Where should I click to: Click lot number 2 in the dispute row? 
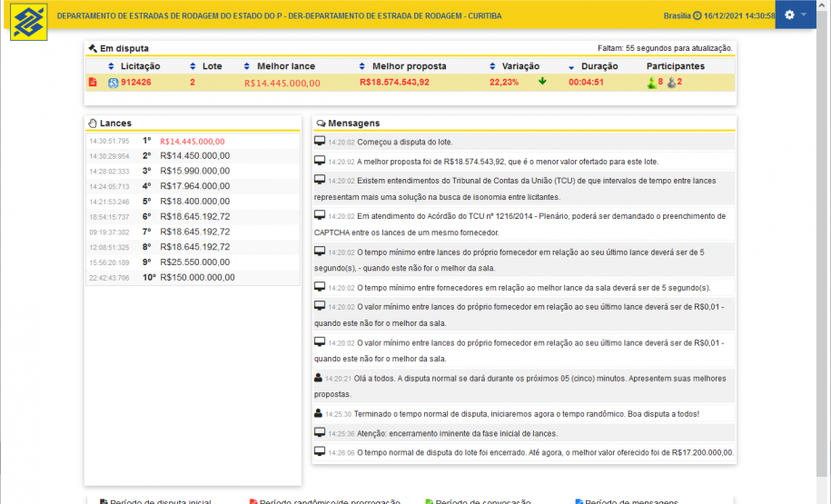[193, 83]
